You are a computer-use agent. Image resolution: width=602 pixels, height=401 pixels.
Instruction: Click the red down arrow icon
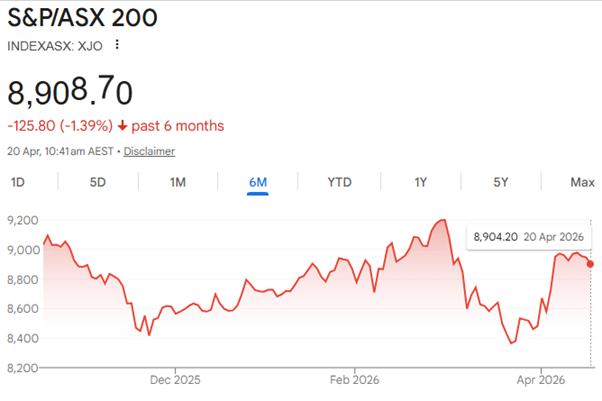pos(122,126)
